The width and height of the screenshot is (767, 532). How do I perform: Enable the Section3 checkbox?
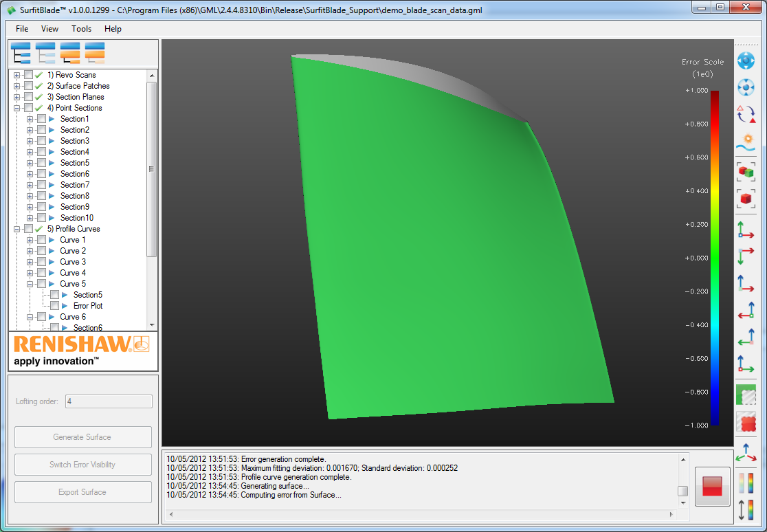41,141
